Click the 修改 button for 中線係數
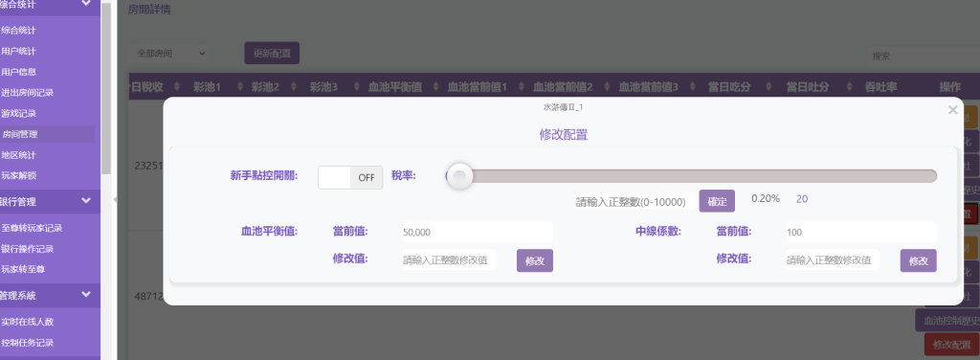The image size is (980, 360). pyautogui.click(x=918, y=260)
